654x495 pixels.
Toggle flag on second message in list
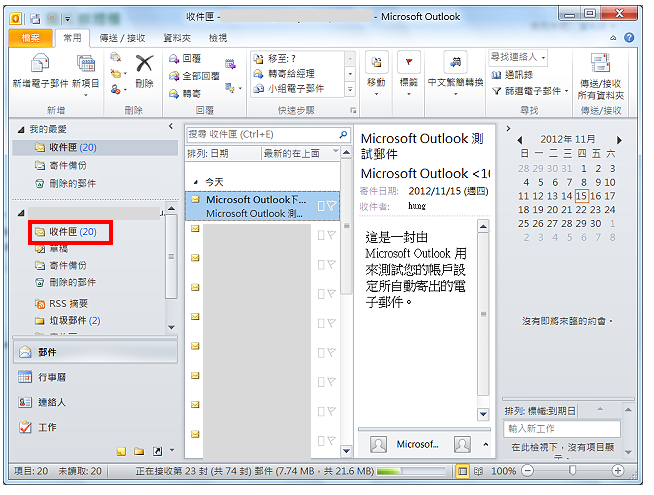(332, 235)
